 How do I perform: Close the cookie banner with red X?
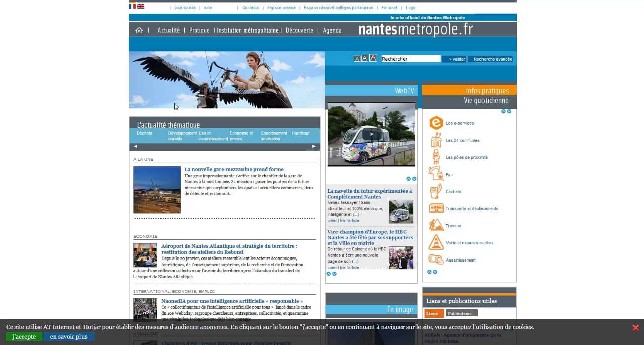pyautogui.click(x=635, y=328)
